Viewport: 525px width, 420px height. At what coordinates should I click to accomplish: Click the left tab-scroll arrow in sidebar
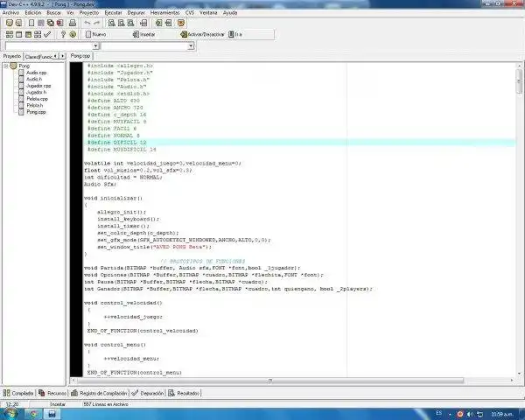pos(55,56)
